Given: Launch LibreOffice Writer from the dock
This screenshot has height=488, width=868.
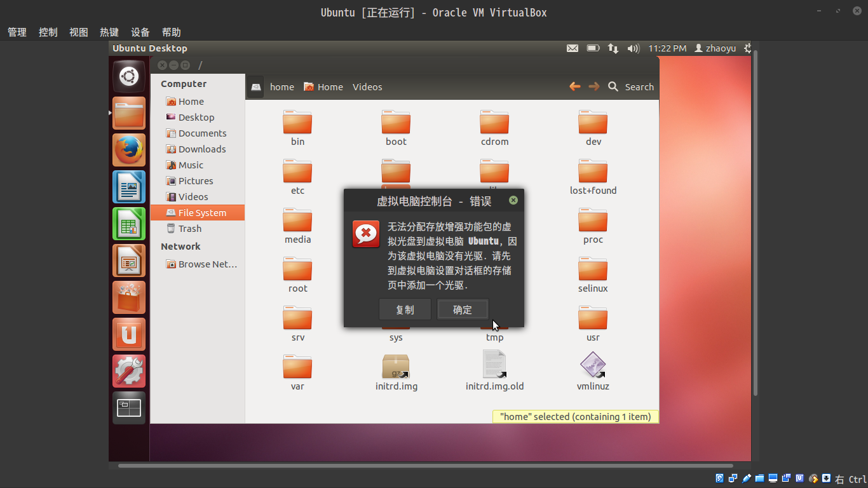Looking at the screenshot, I should [x=129, y=187].
